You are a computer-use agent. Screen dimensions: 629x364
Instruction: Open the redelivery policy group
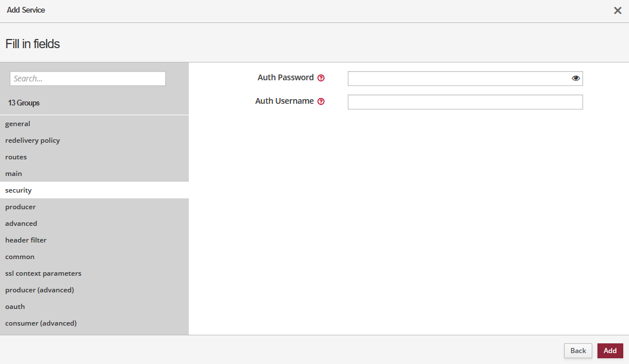click(x=33, y=140)
